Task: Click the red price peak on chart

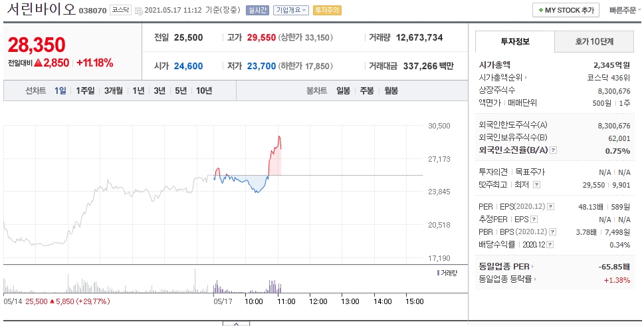Action: click(x=279, y=137)
